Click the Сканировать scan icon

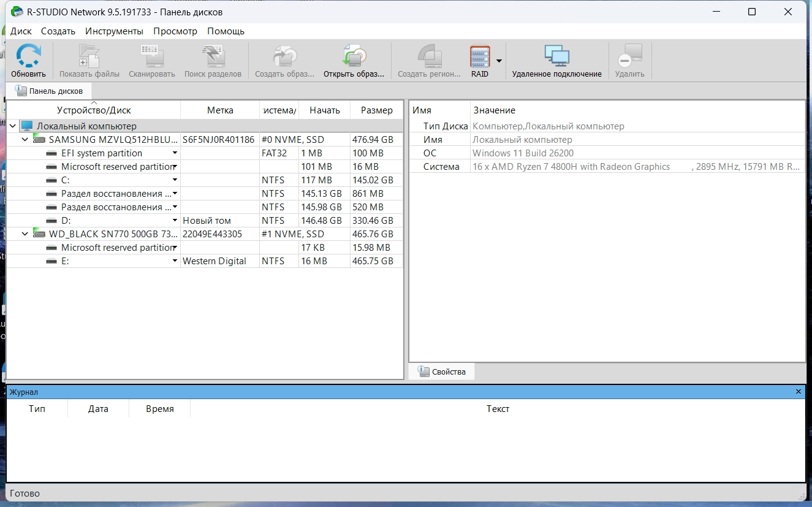point(151,56)
